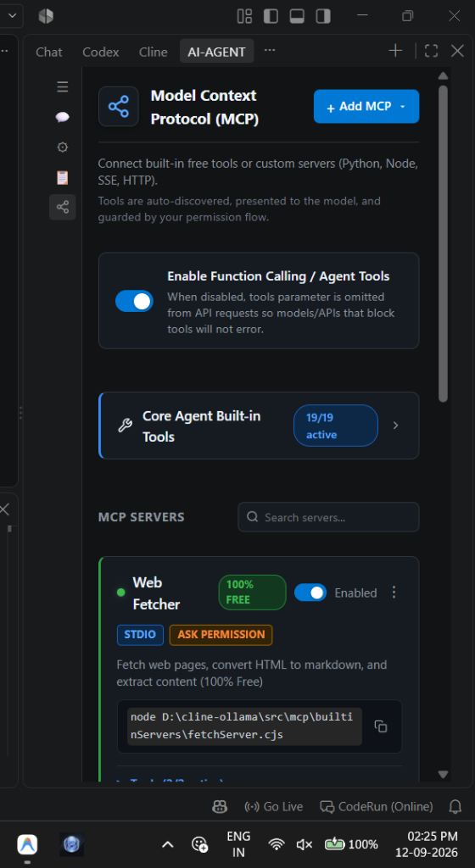Open notifications bell in status bar
475x868 pixels.
(455, 807)
